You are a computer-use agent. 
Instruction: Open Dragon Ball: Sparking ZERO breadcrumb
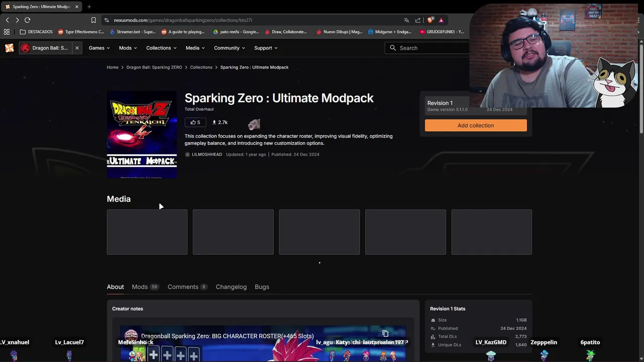(154, 67)
